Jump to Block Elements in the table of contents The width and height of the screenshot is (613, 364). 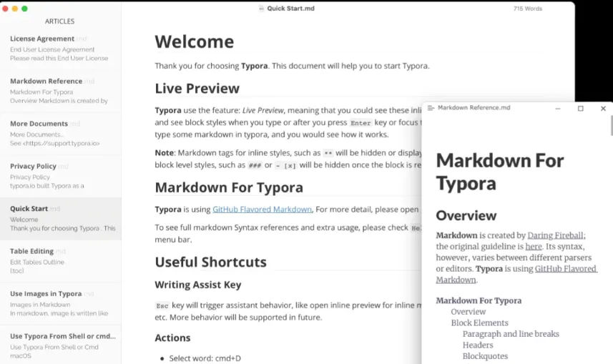pyautogui.click(x=479, y=323)
